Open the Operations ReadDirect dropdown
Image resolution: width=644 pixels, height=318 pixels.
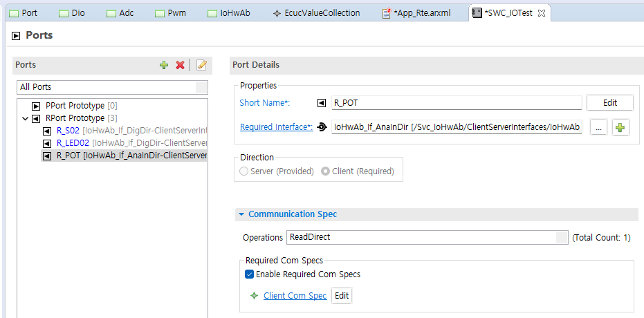(x=561, y=237)
